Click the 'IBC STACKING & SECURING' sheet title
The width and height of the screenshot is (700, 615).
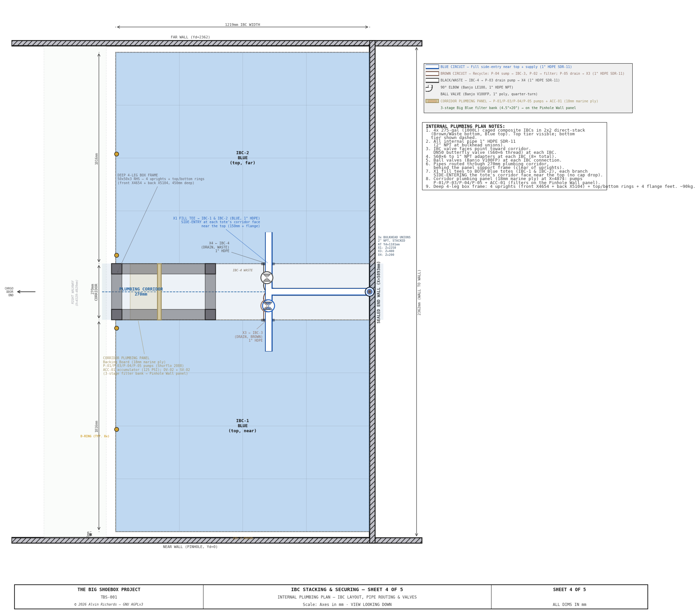347,589
